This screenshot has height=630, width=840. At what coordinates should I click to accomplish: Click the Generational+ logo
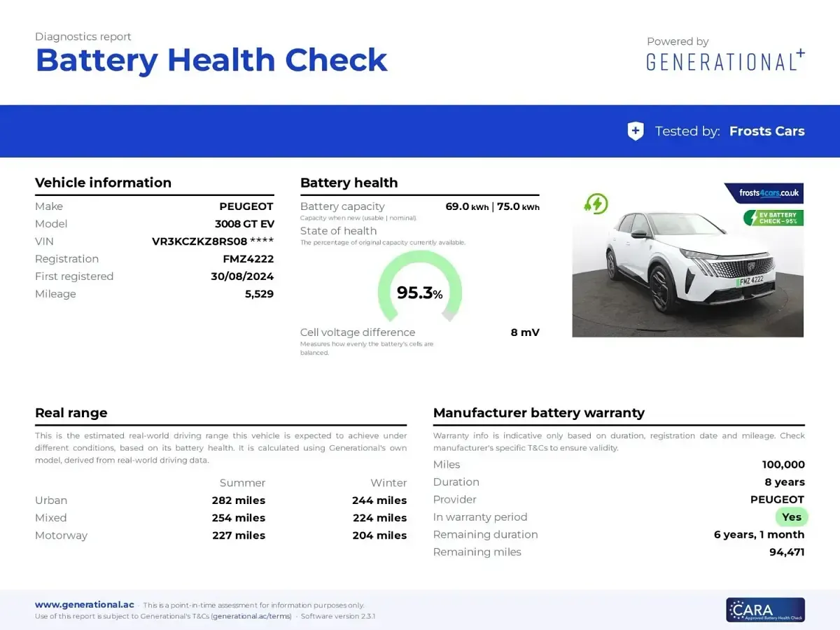[725, 61]
